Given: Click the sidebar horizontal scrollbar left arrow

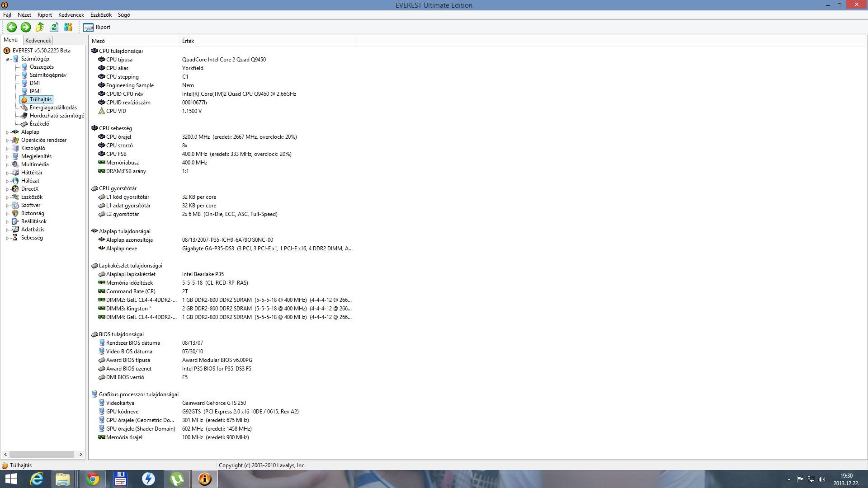Looking at the screenshot, I should tap(5, 455).
